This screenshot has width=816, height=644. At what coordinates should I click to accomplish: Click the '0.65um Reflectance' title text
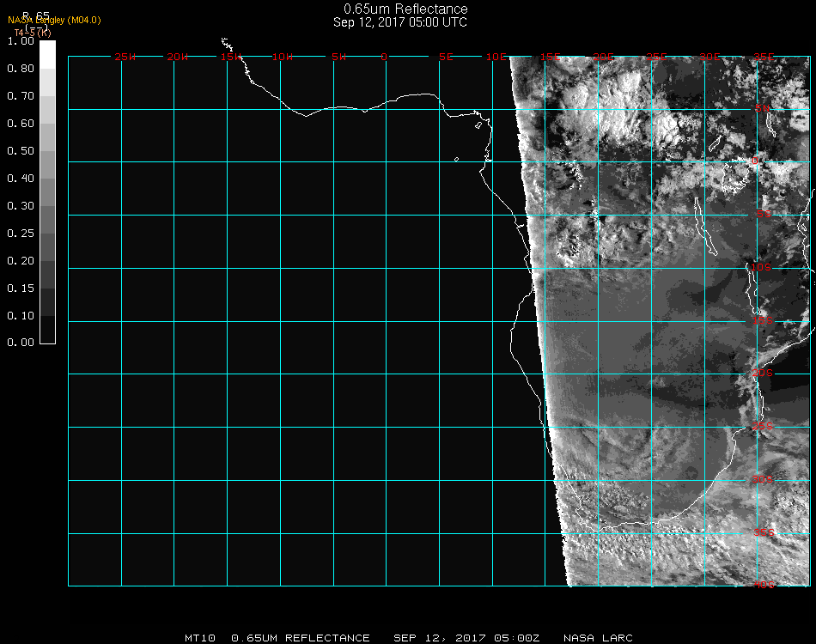tap(405, 9)
